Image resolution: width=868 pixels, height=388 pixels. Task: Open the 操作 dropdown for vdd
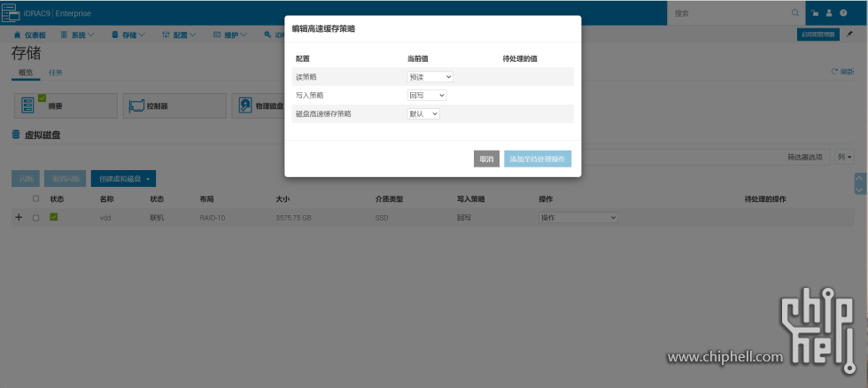(x=577, y=218)
